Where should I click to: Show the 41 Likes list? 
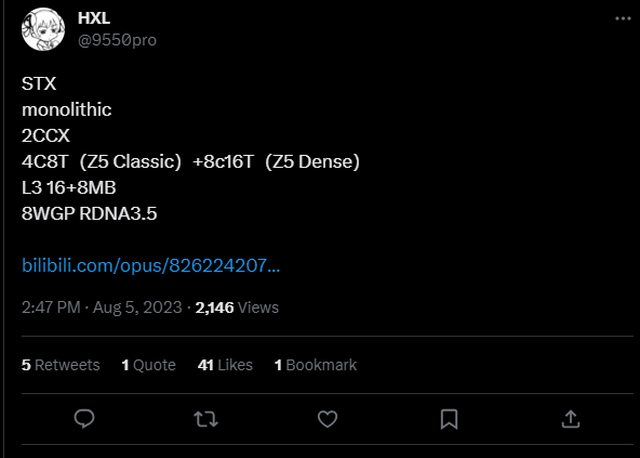click(225, 365)
